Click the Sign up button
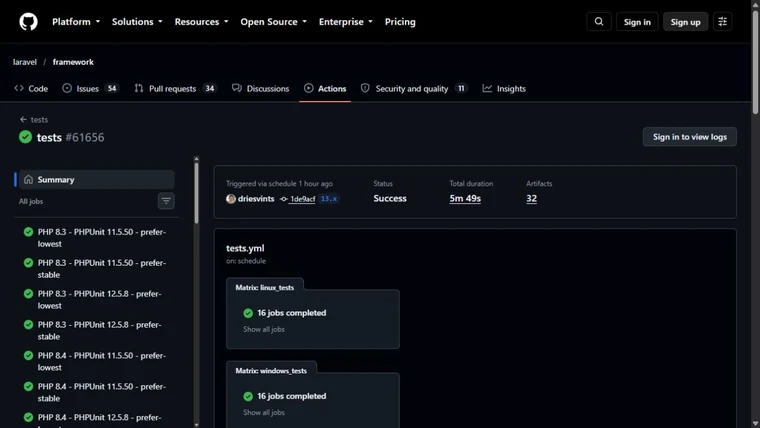760x428 pixels. [685, 22]
